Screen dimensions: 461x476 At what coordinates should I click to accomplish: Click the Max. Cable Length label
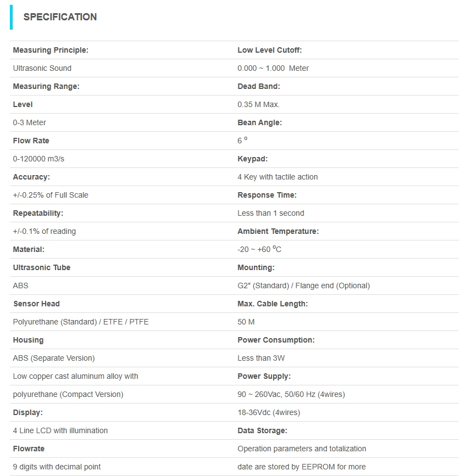click(x=273, y=304)
